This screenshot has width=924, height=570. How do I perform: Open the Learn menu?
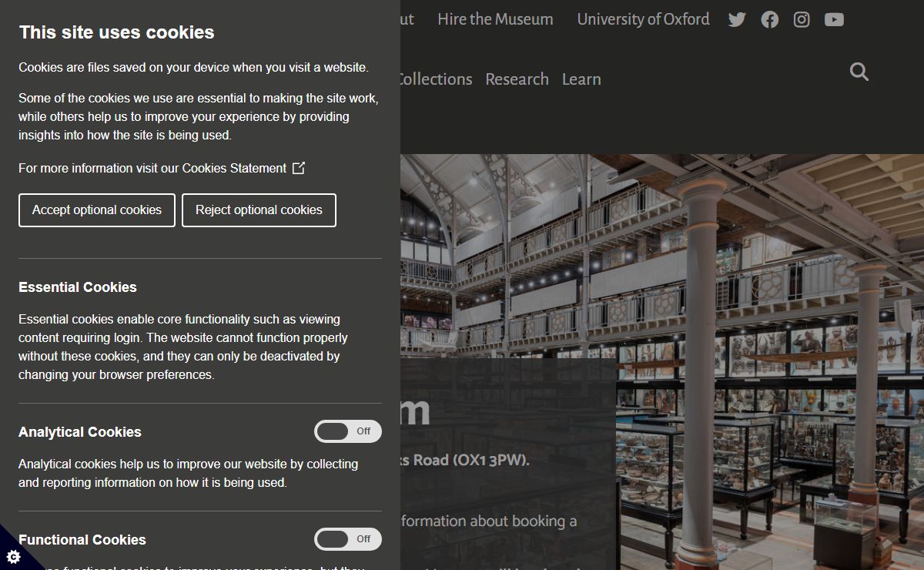(x=581, y=79)
